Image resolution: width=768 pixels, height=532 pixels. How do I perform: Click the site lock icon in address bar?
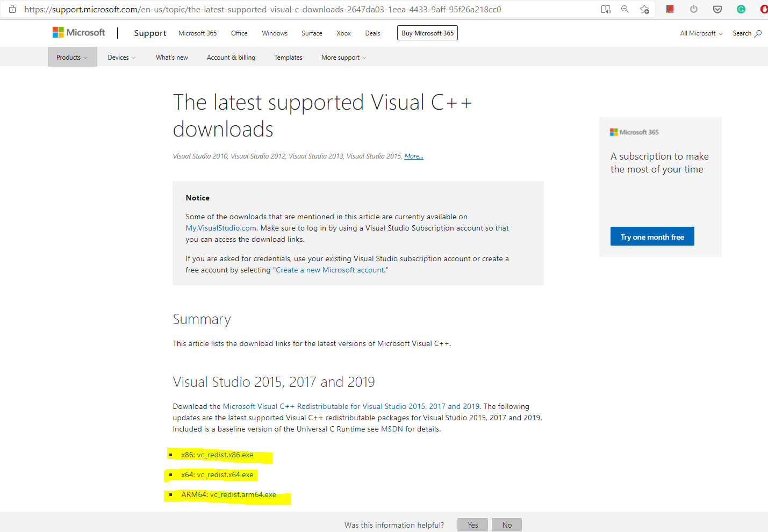click(12, 9)
